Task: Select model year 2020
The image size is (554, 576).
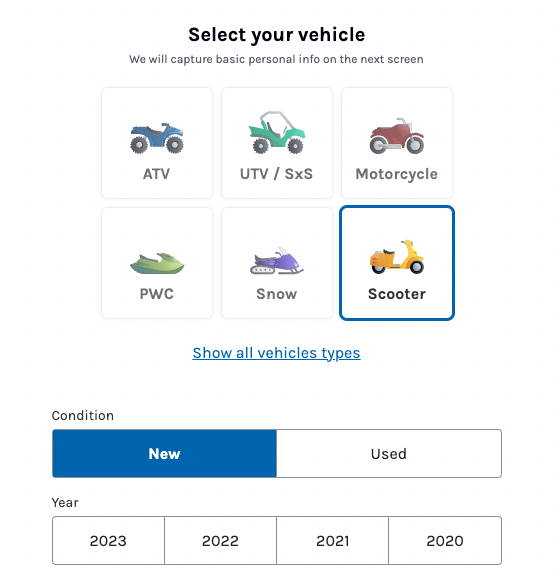Action: (445, 541)
